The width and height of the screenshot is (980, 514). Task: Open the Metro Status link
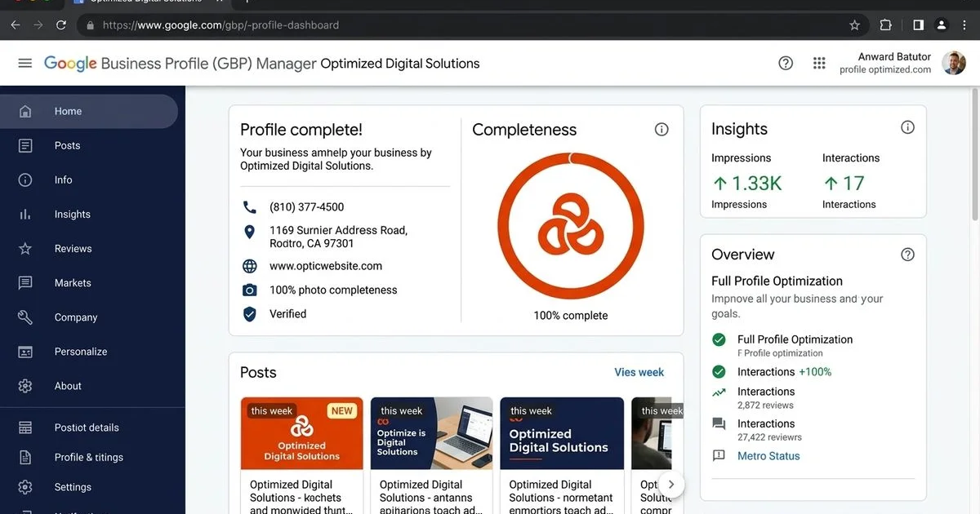(x=768, y=456)
